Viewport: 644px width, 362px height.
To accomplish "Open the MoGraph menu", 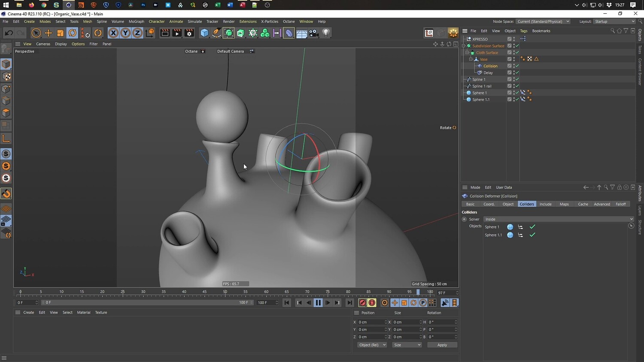I will (136, 21).
